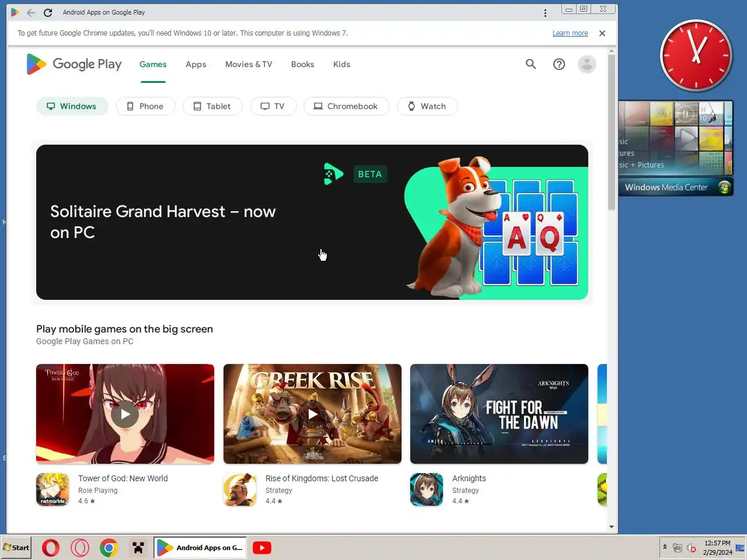This screenshot has height=560, width=747.
Task: Click the page's vertical scrollbar thumb
Action: (x=612, y=132)
